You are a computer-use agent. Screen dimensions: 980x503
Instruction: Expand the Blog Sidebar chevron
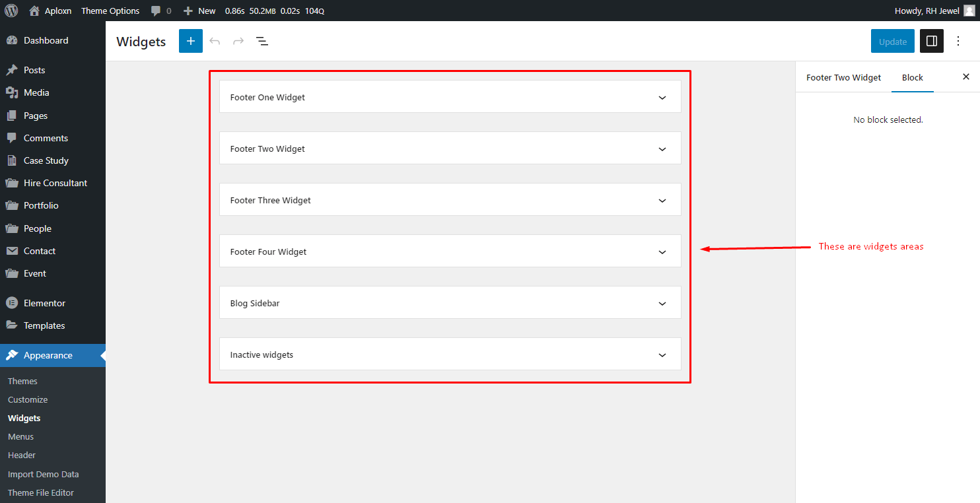click(662, 303)
